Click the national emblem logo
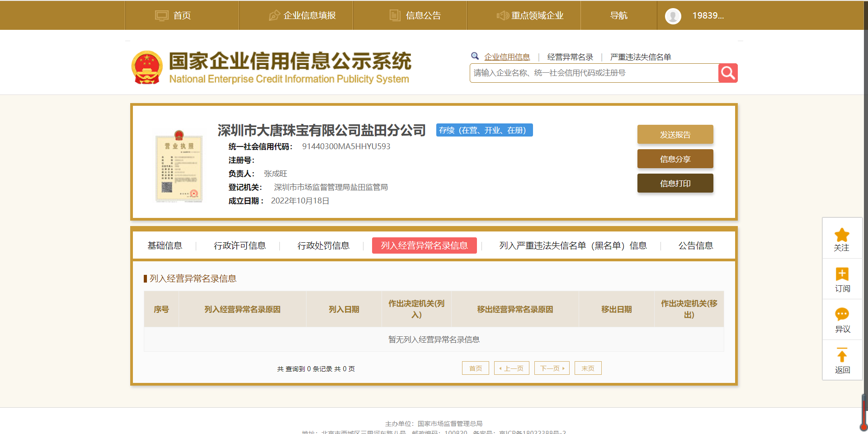This screenshot has height=434, width=868. pyautogui.click(x=147, y=67)
